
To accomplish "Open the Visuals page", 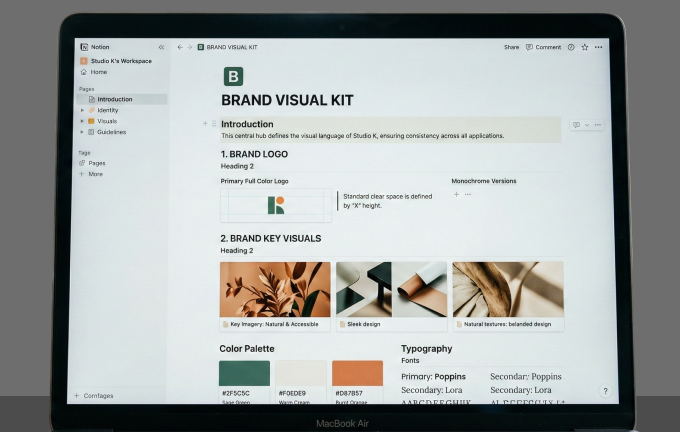I will click(107, 121).
